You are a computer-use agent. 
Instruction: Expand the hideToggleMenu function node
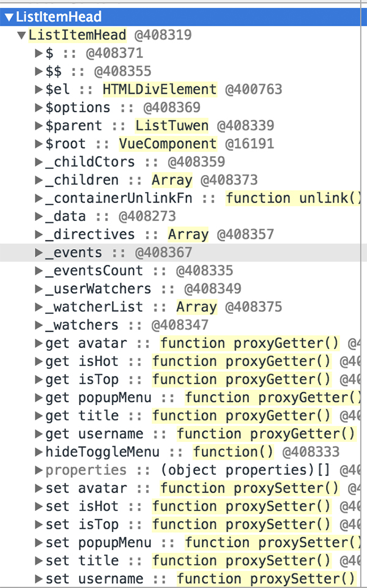click(x=39, y=452)
